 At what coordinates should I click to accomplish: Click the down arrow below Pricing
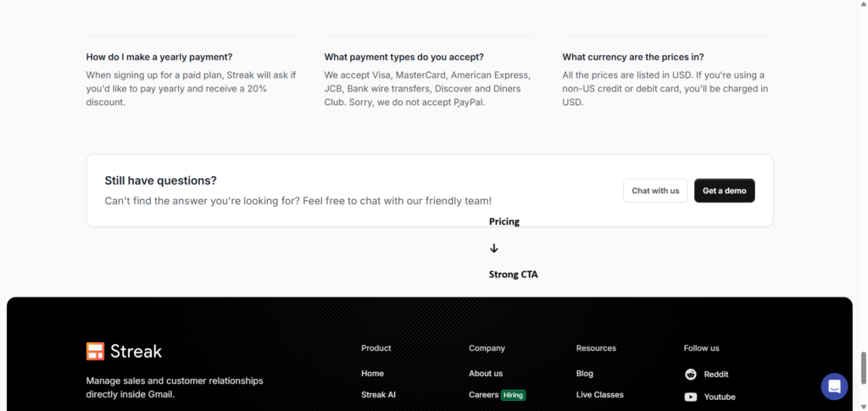coord(494,248)
